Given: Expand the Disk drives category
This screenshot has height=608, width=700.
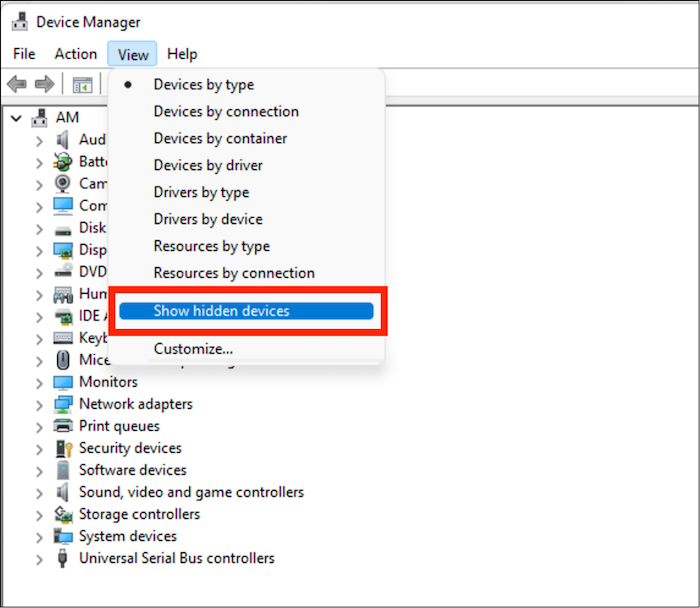Looking at the screenshot, I should 39,229.
